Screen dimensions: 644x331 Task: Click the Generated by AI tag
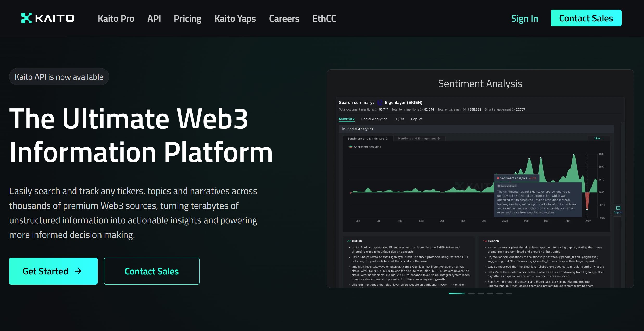coord(507,186)
